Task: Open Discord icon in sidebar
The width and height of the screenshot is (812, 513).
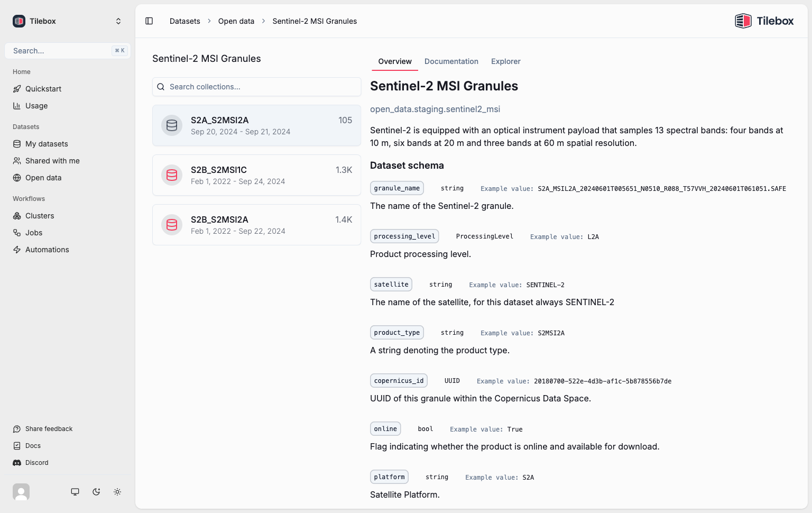Action: point(17,463)
